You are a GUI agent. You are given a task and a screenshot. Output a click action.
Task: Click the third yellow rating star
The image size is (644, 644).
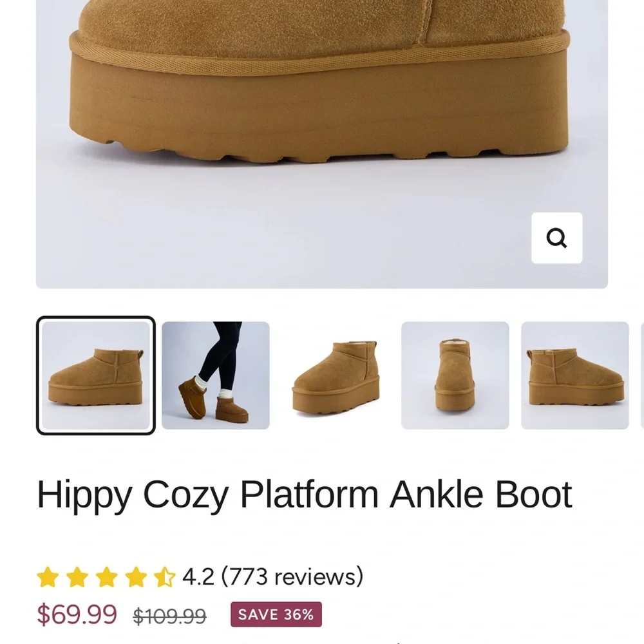106,577
